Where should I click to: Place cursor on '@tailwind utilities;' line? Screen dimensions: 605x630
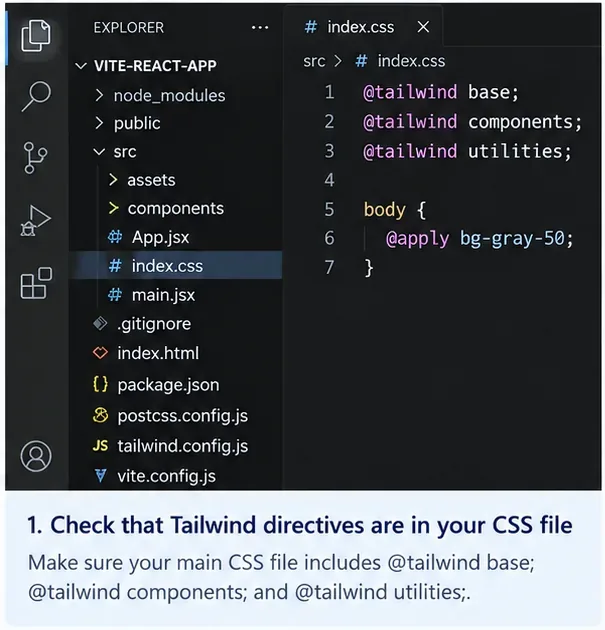467,151
